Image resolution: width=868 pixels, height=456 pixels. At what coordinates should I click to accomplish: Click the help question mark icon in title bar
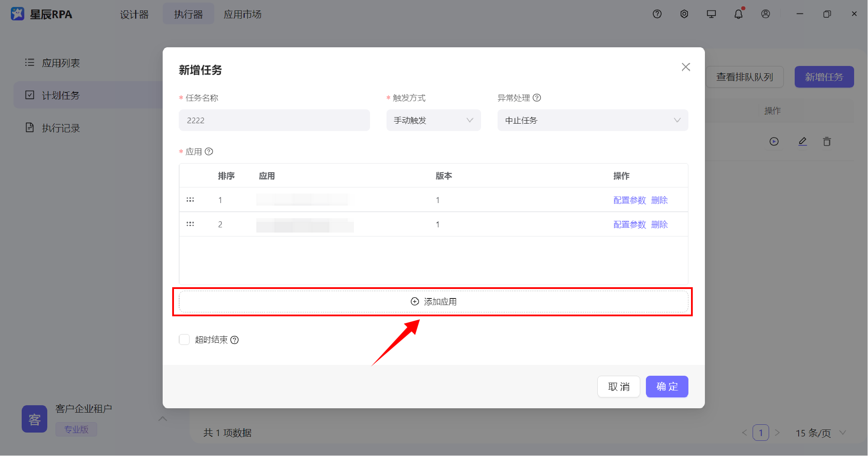pyautogui.click(x=657, y=14)
